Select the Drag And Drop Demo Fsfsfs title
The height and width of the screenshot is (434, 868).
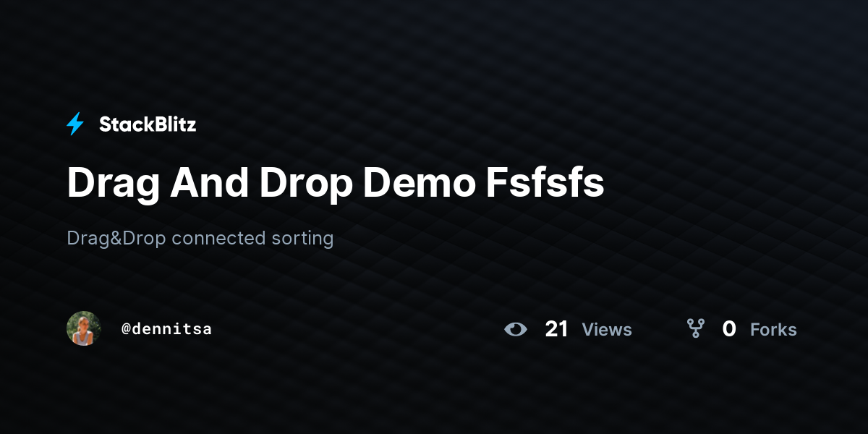pos(336,184)
